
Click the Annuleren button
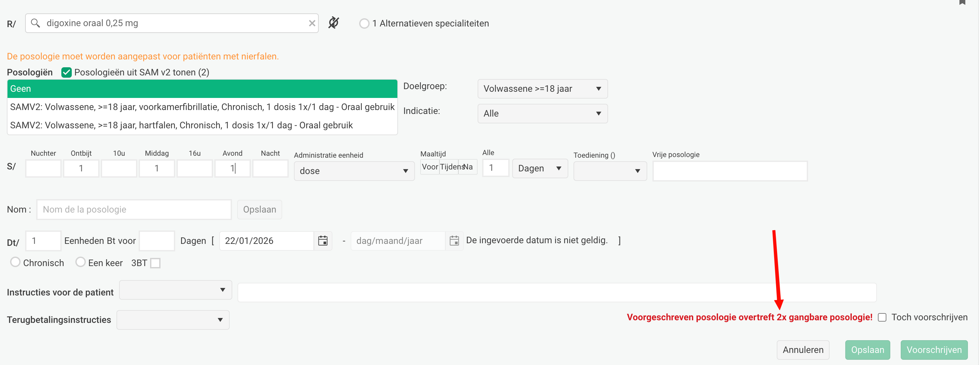803,349
